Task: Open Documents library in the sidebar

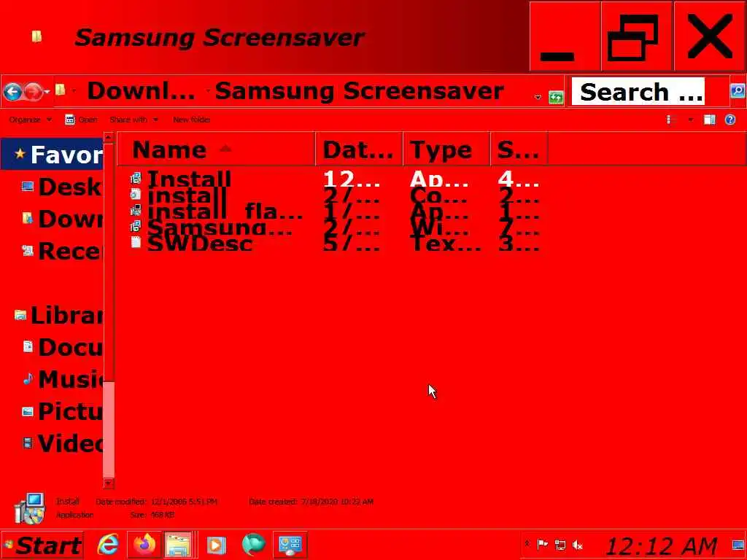Action: [x=62, y=347]
